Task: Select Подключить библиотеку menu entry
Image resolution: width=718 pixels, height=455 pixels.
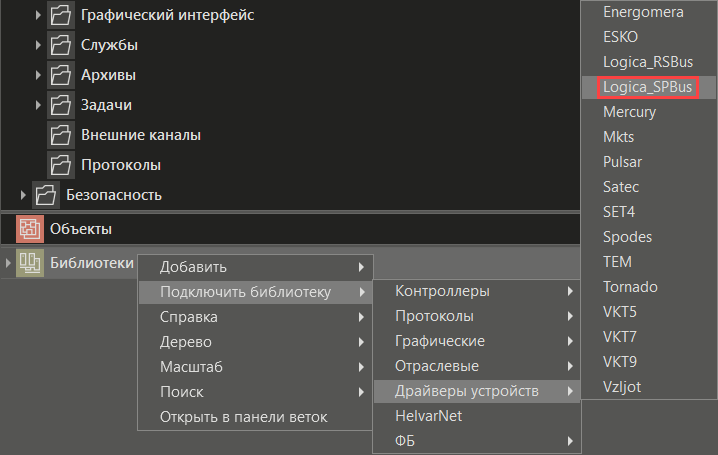Action: pyautogui.click(x=256, y=292)
